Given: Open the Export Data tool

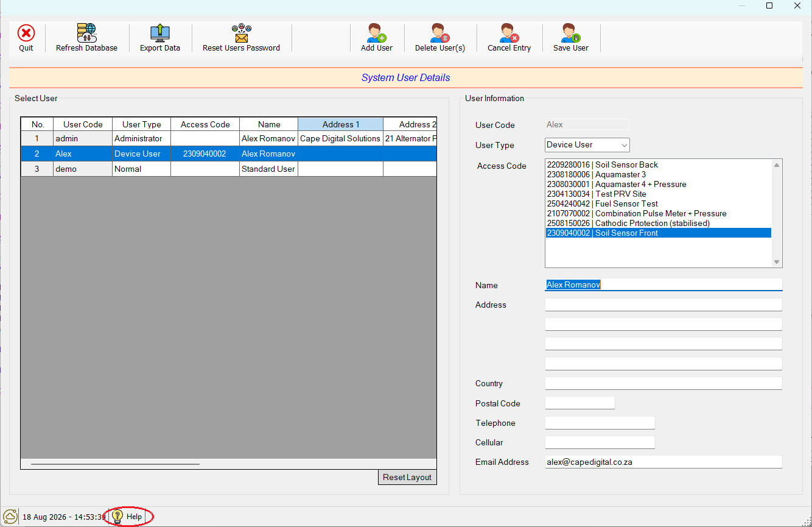Looking at the screenshot, I should pos(160,38).
